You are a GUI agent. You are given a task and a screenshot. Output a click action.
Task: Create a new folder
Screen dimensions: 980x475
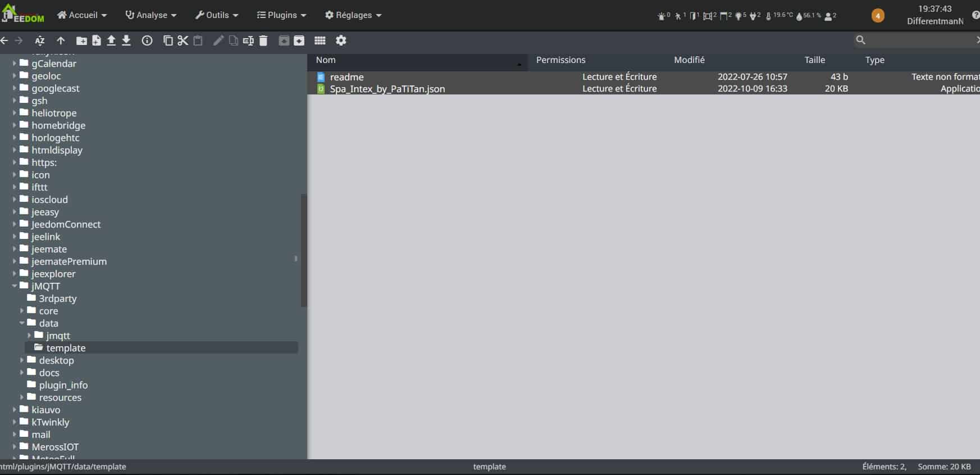(x=81, y=40)
